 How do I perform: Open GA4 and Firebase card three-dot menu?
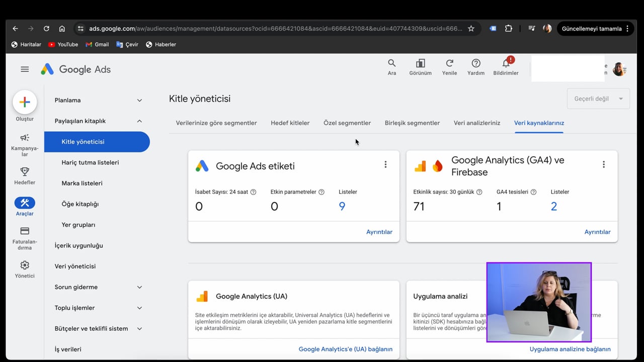[604, 164]
